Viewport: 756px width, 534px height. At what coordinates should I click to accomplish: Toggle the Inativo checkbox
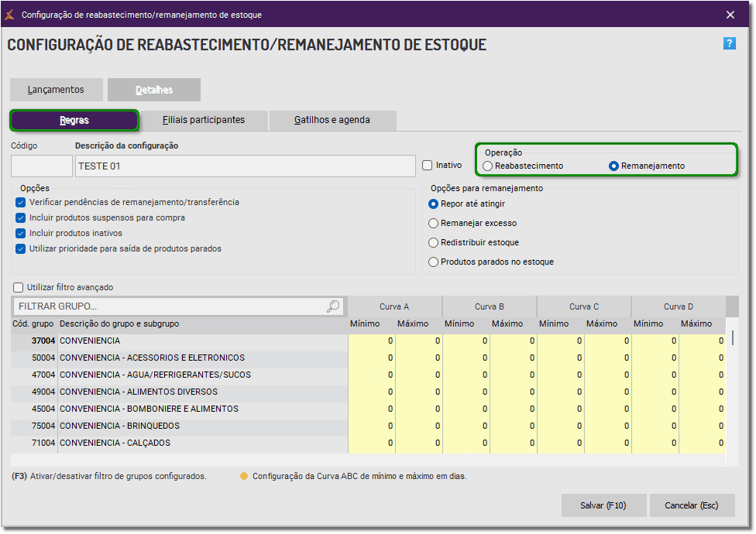tap(427, 165)
